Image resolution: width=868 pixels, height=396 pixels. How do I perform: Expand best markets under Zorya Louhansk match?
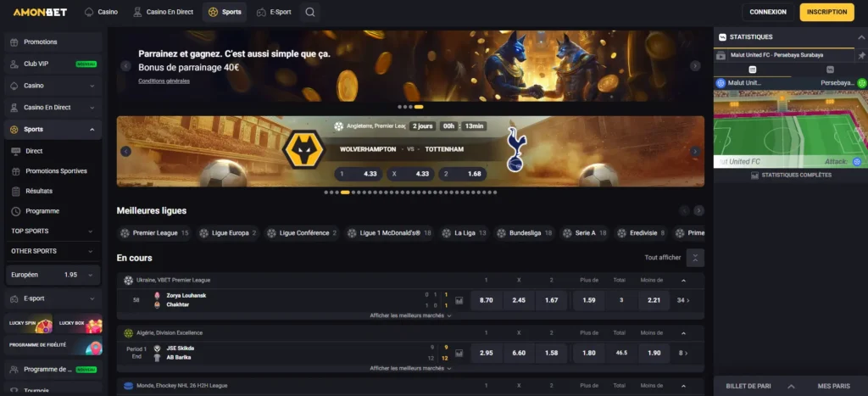(410, 315)
